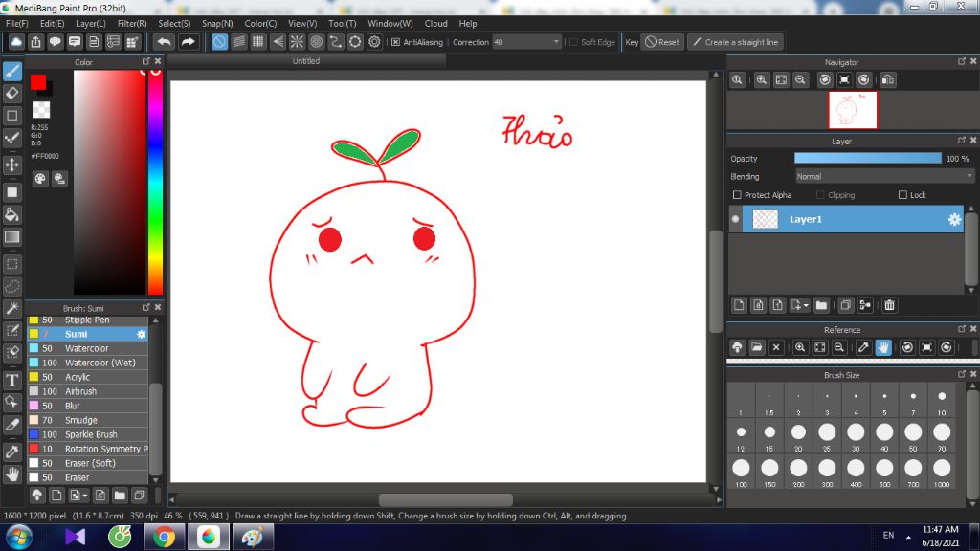This screenshot has width=980, height=551.
Task: Choose brush size 100 preset
Action: (x=741, y=472)
